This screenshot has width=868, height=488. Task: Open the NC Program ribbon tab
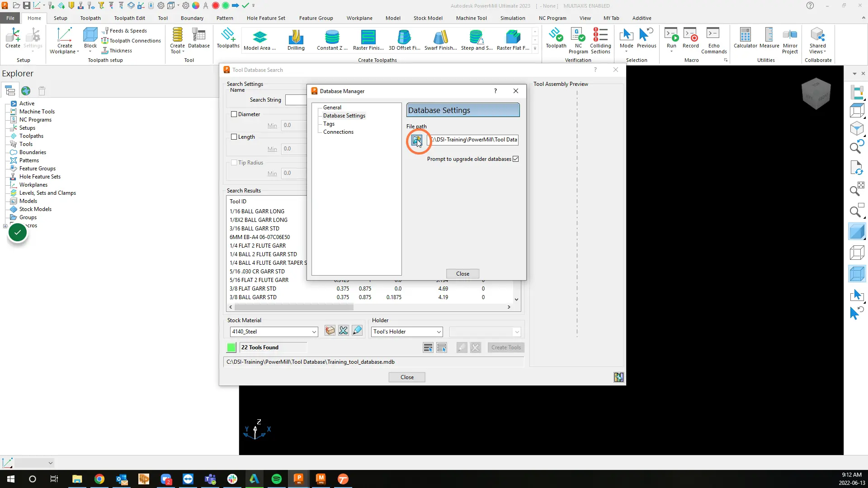tap(552, 18)
